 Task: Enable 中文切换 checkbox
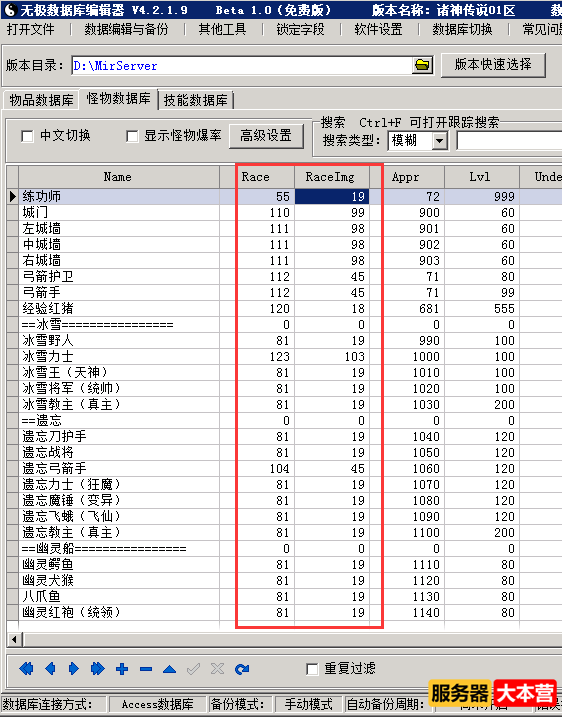pos(27,136)
